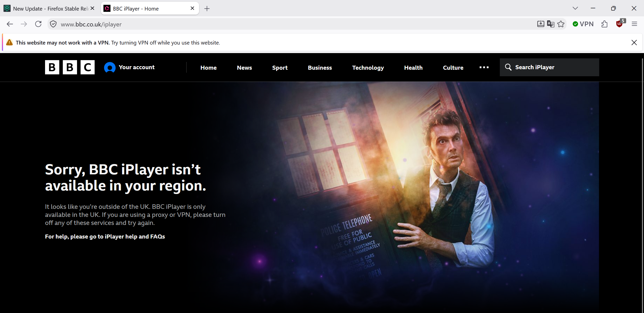Close the BBC iPlayer tab

point(193,8)
